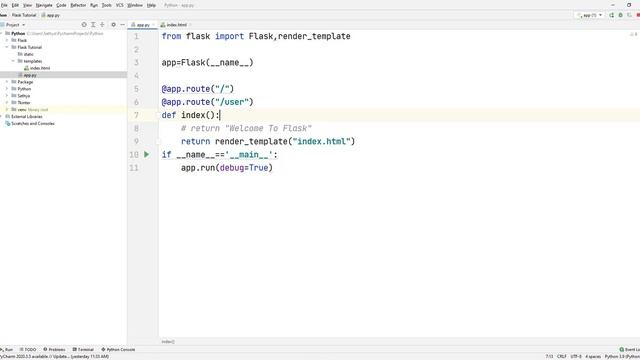Screen dimensions: 640x360
Task: Click the CRLF line separator indicator
Action: 562,356
